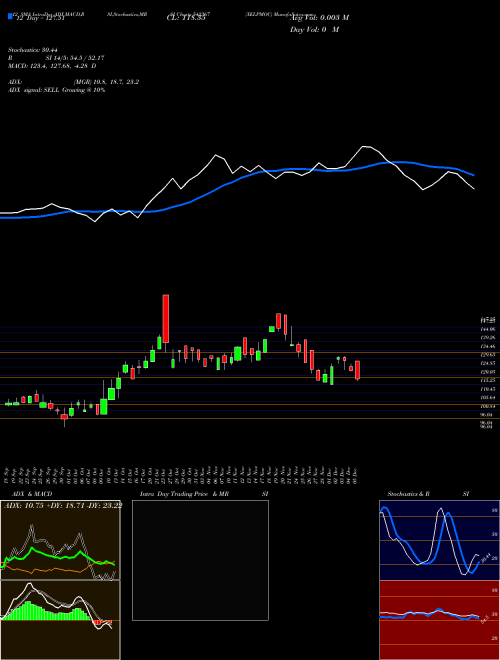
Task: Click the 105.64 price axis label
Action: [487, 397]
